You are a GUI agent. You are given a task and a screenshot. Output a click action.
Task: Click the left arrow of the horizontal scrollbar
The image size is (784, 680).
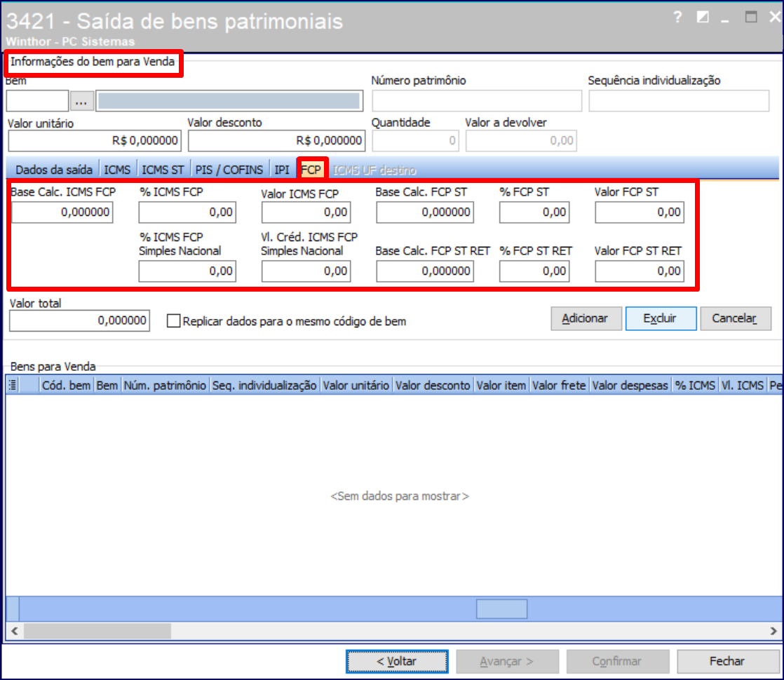[15, 631]
